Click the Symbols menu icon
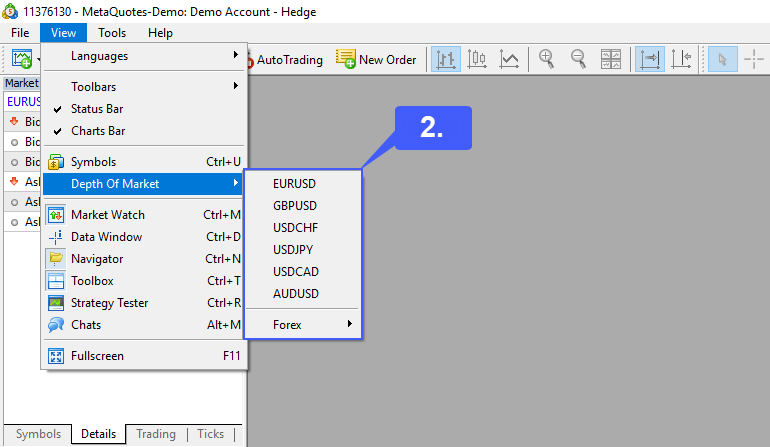Viewport: 770px width, 447px height. click(x=56, y=162)
